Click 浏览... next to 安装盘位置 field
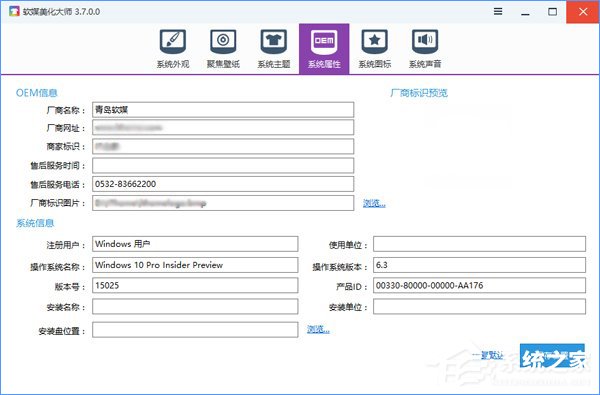This screenshot has height=395, width=600. pos(318,329)
